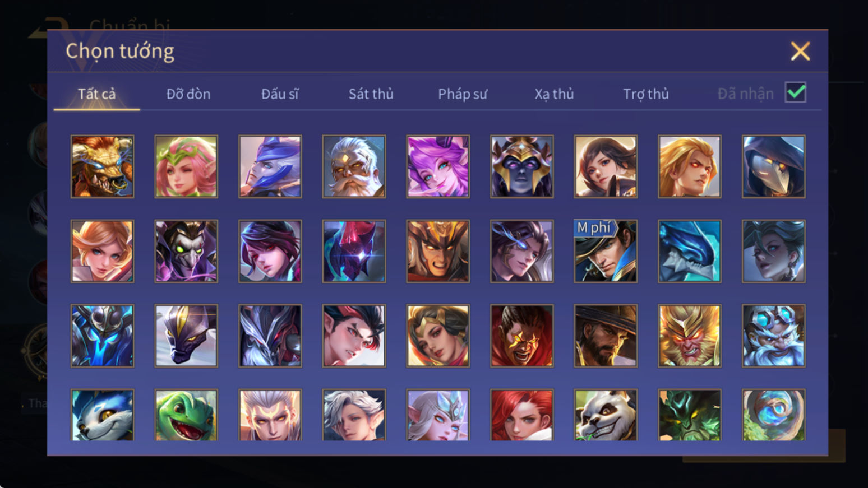Switch to the Xạ thủ tab
The width and height of the screenshot is (868, 488).
(554, 94)
